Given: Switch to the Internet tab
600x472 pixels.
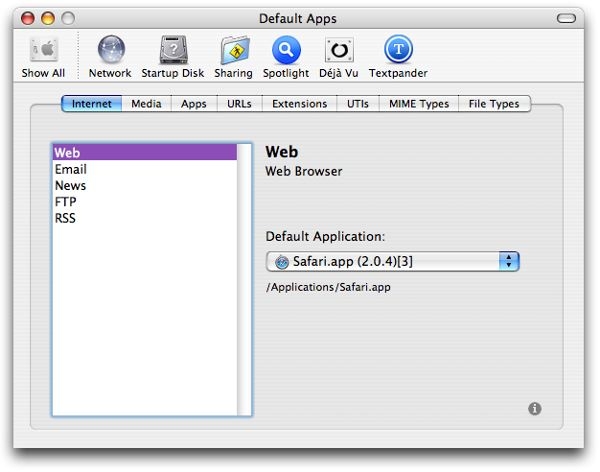Looking at the screenshot, I should coord(91,104).
